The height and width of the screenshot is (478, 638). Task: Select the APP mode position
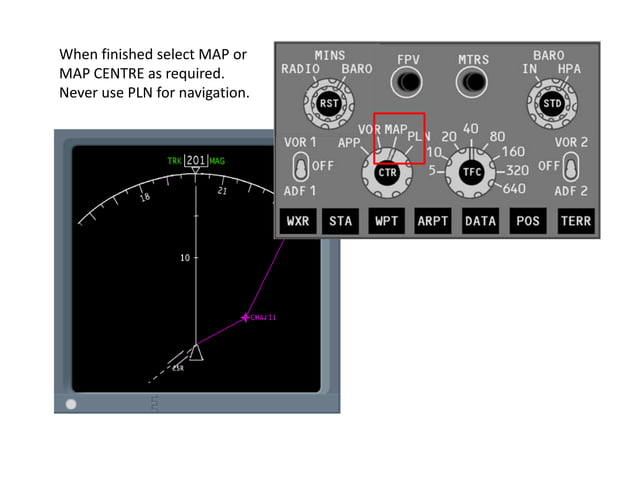pyautogui.click(x=349, y=143)
